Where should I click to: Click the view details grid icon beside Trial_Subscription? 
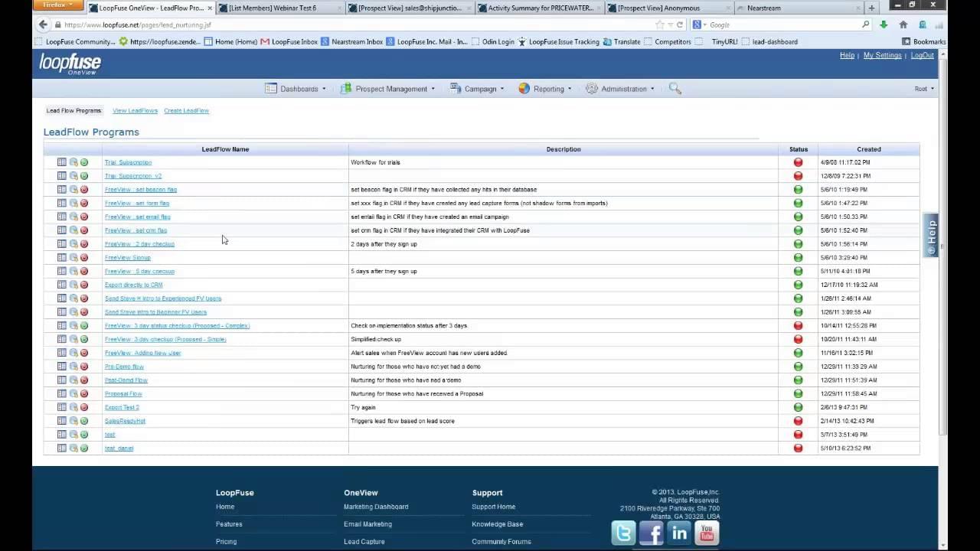(x=62, y=162)
